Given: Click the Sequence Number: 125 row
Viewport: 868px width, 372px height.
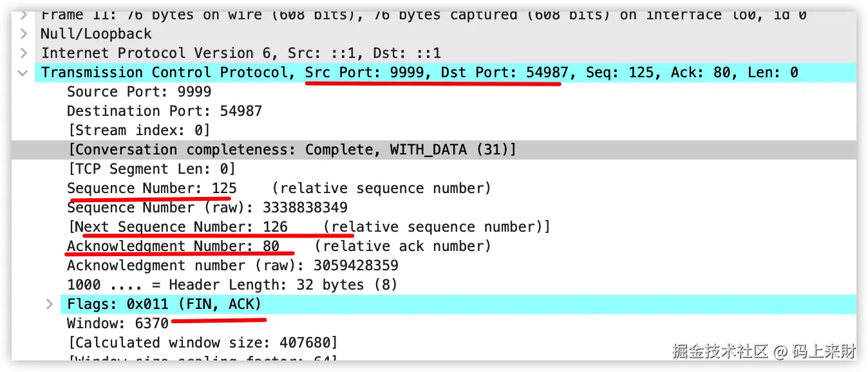Looking at the screenshot, I should point(151,189).
